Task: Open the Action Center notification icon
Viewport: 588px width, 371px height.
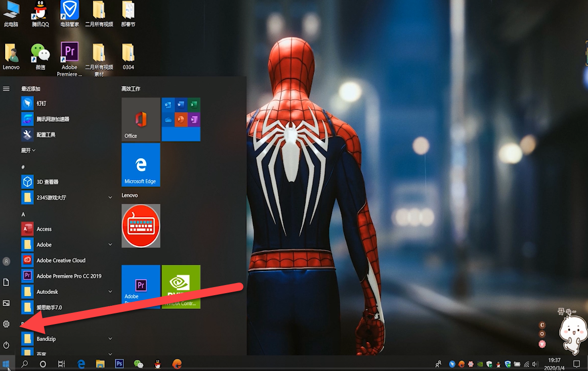Action: [x=577, y=364]
